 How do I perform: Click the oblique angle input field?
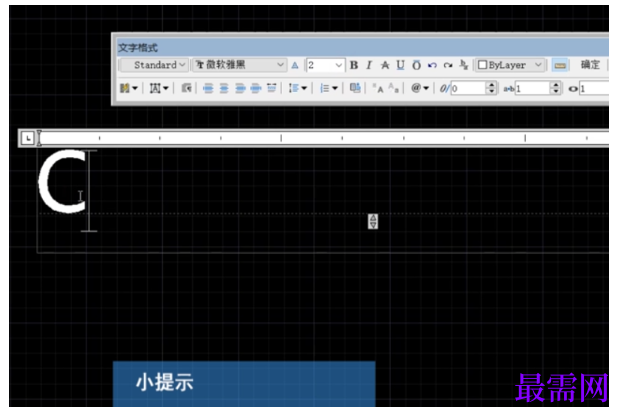[x=469, y=88]
